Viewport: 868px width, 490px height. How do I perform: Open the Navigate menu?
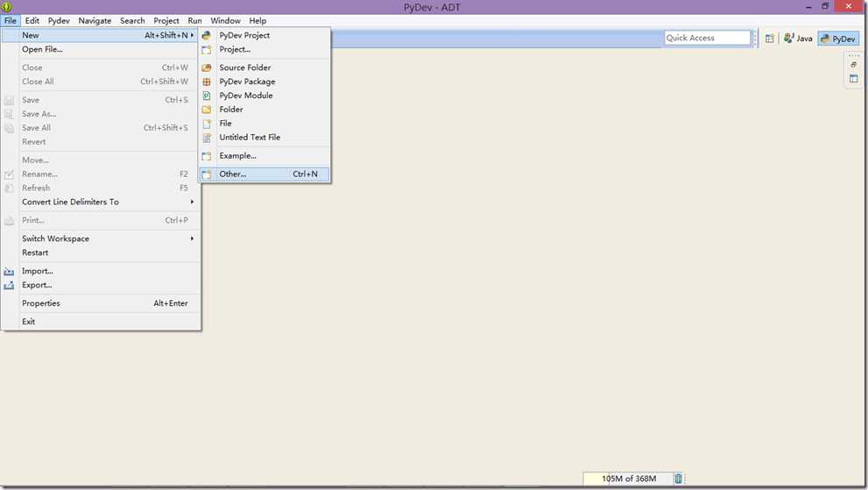95,20
